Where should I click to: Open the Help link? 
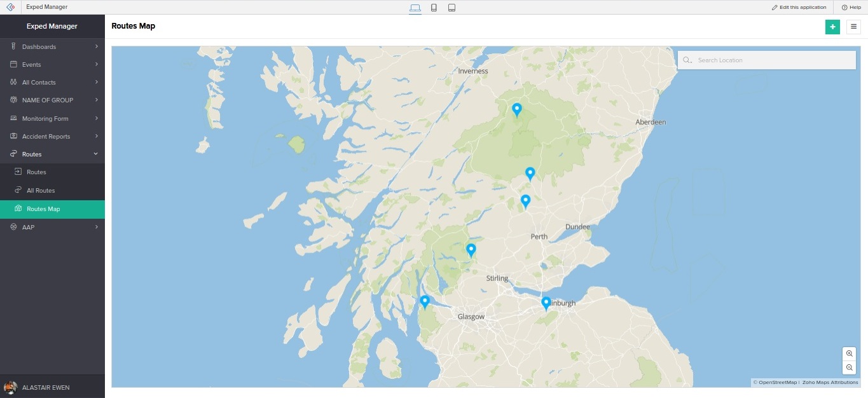click(852, 8)
